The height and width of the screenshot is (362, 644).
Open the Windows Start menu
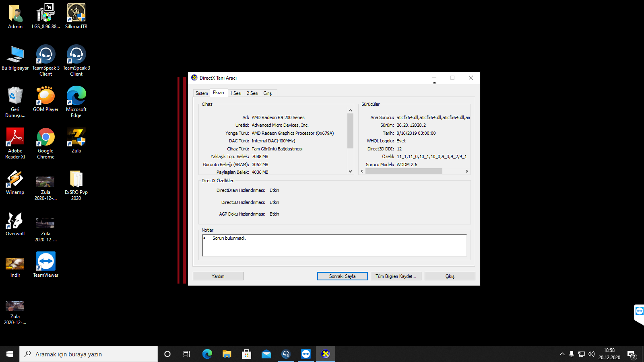10,354
